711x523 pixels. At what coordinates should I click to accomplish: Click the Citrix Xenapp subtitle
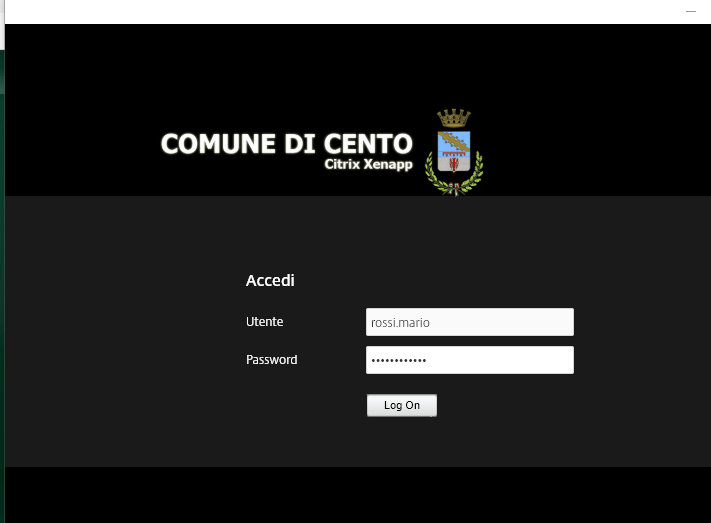pos(368,164)
